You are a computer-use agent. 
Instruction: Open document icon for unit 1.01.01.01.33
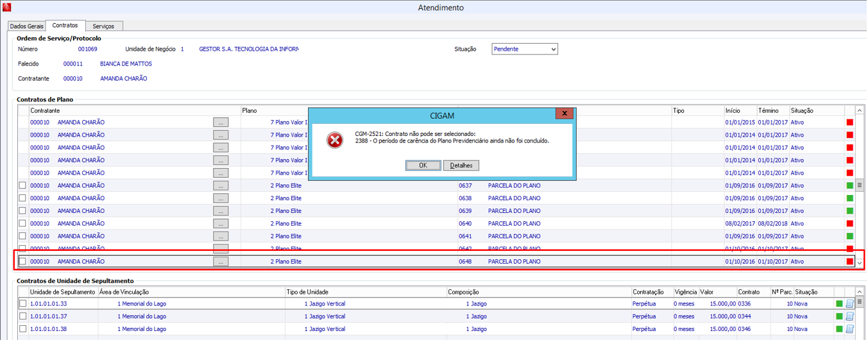[850, 303]
